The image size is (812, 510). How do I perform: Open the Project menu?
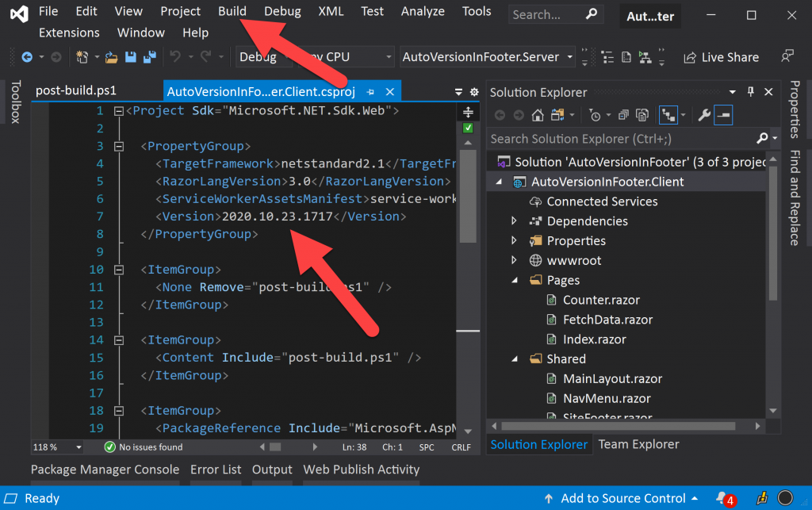click(x=180, y=11)
